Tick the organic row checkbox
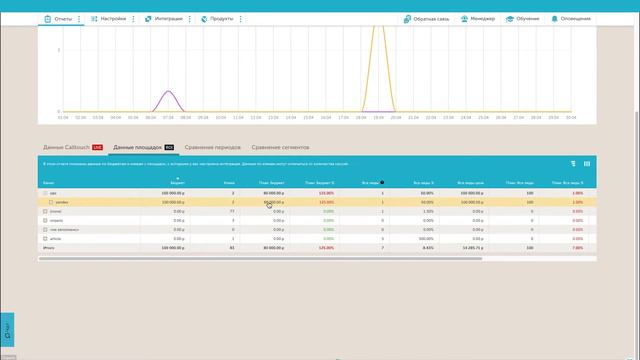The width and height of the screenshot is (640, 360). coord(45,220)
